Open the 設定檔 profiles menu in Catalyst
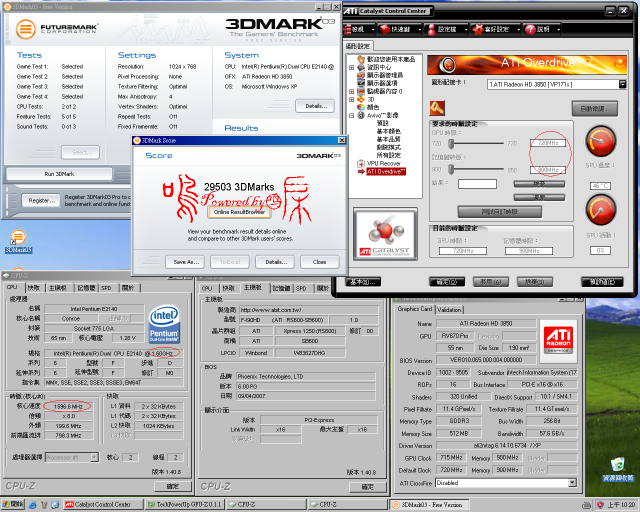640x512 pixels. 442,29
